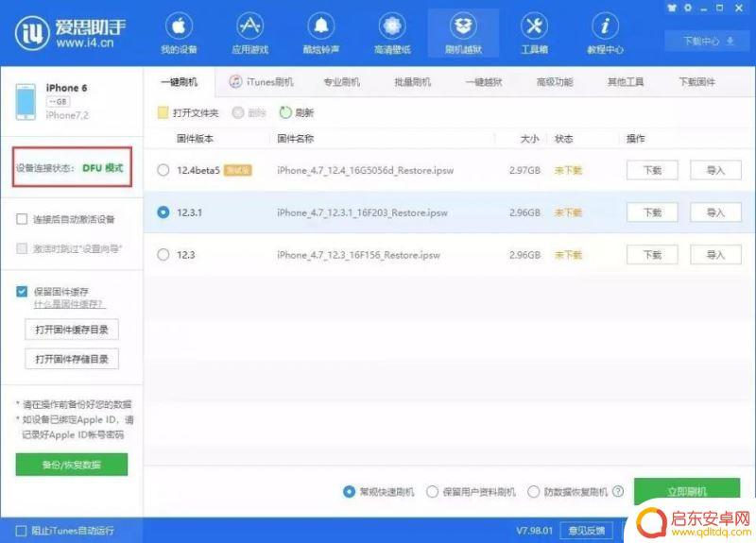Click the iPhone 6 device thumbnail
Image resolution: width=756 pixels, height=543 pixels.
[x=26, y=102]
